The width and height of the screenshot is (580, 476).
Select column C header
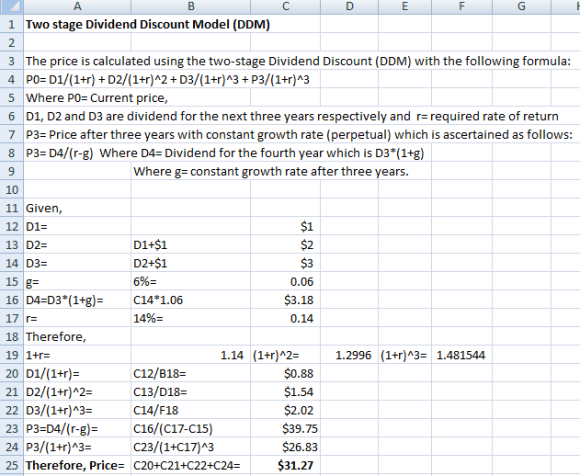pyautogui.click(x=285, y=6)
